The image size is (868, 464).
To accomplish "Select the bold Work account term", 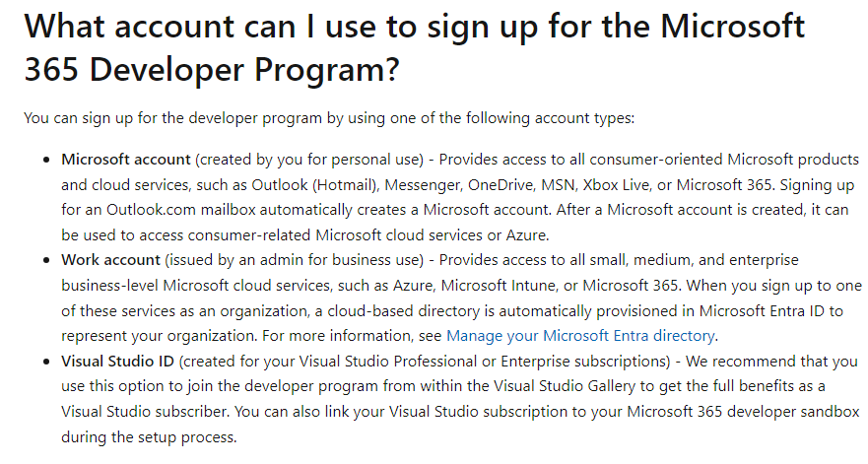I will pyautogui.click(x=110, y=260).
